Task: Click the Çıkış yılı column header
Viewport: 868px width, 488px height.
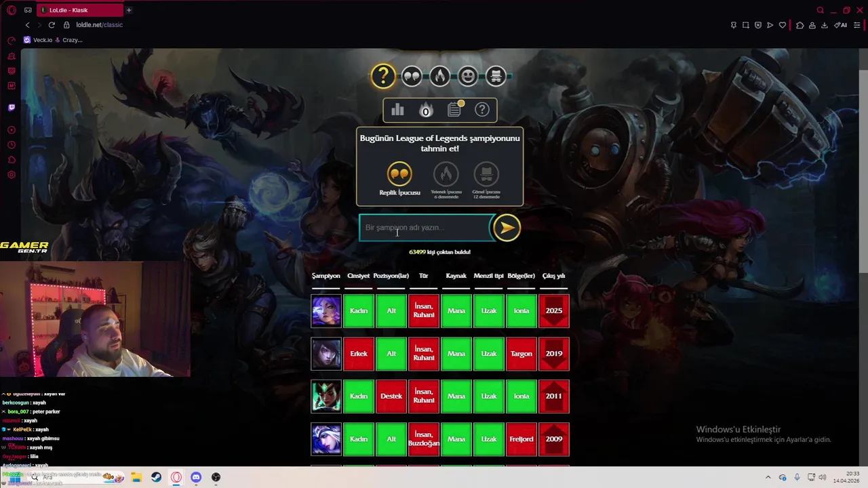Action: pos(553,276)
